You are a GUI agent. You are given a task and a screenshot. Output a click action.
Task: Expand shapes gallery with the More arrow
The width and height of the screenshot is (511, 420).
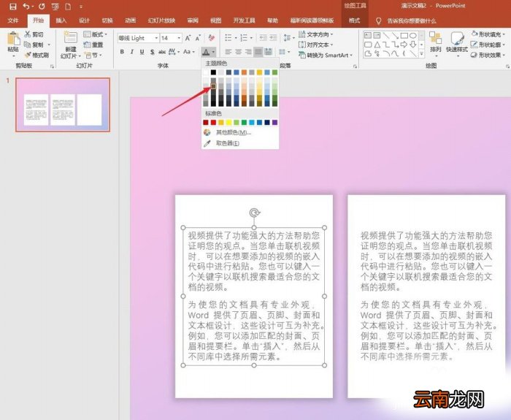click(x=422, y=54)
